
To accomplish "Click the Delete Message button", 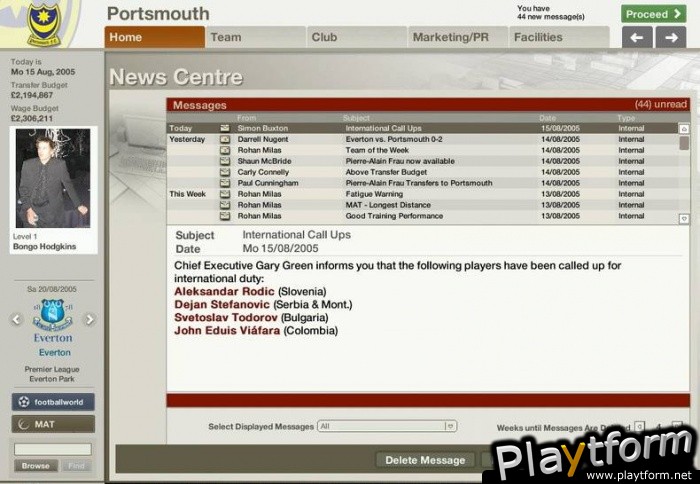I will (x=425, y=460).
